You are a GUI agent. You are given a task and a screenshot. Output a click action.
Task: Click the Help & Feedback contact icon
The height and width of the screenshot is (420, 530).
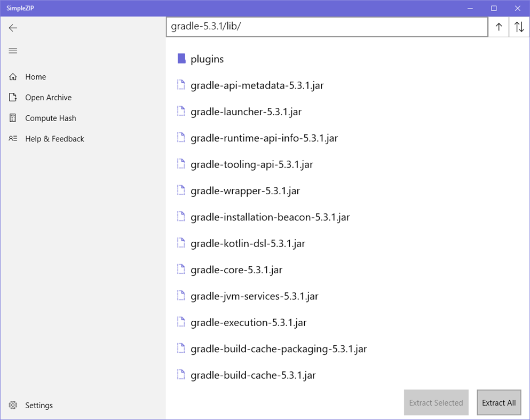tap(13, 138)
